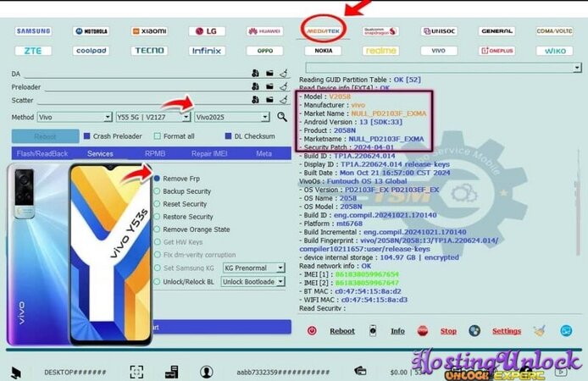Toggle the Crash Preloader checkbox
The height and width of the screenshot is (381, 588).
pyautogui.click(x=87, y=136)
